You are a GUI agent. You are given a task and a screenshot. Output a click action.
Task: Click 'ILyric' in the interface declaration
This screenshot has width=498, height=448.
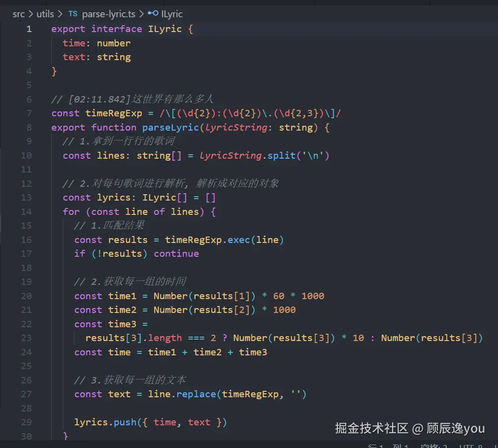click(165, 29)
